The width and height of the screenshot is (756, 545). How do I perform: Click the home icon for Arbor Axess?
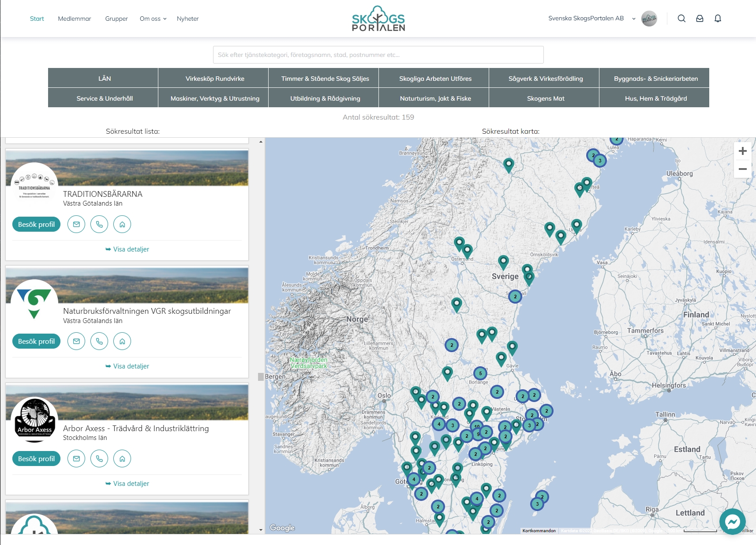[122, 459]
